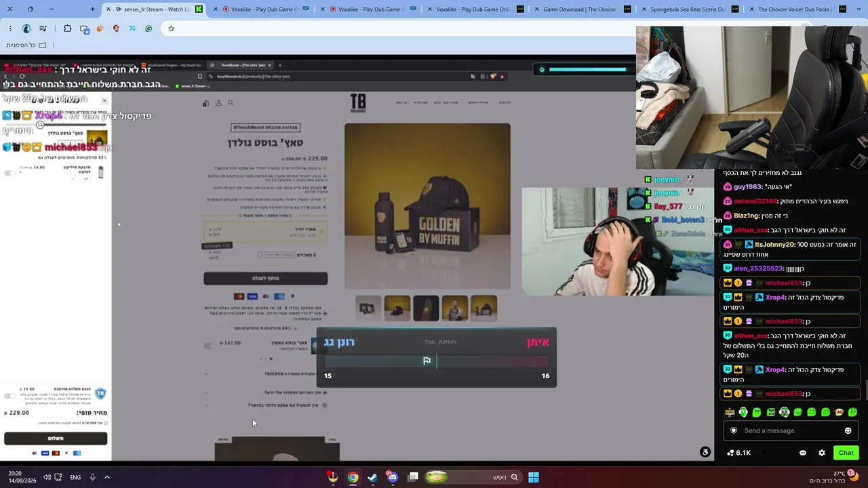Open the volume control in system tray

47,477
